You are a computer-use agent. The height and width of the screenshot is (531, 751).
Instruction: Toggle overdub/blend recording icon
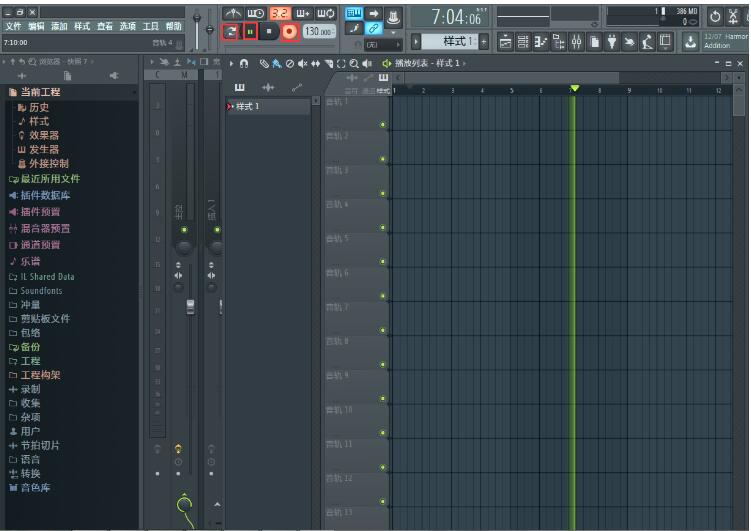click(x=303, y=13)
